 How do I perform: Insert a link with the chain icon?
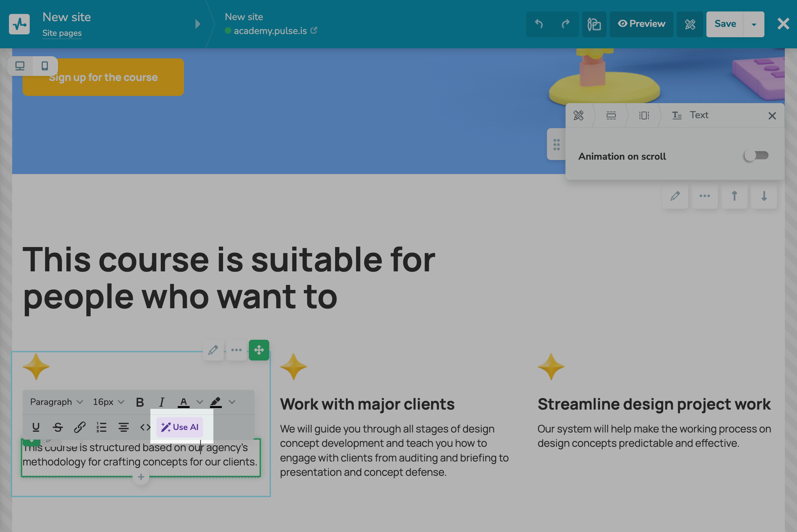pos(79,427)
